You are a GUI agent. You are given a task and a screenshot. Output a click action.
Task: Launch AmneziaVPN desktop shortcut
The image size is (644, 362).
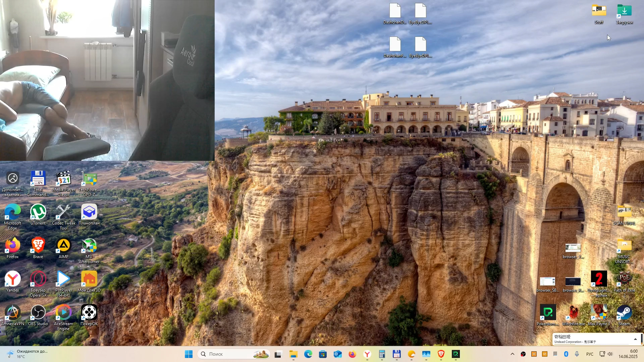coord(12,315)
